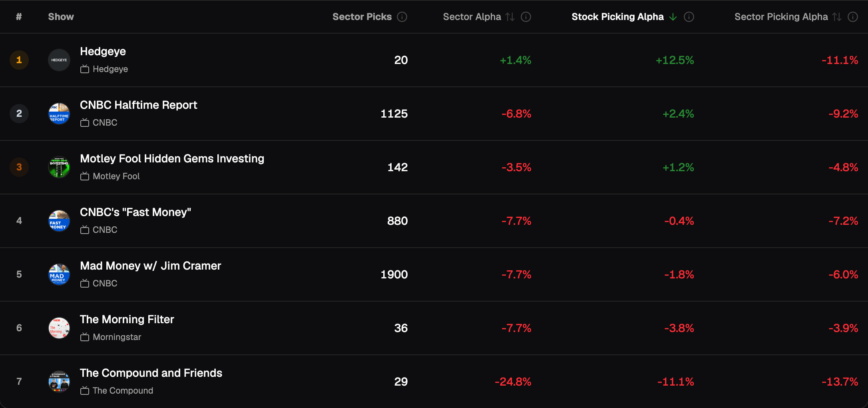Click Fast Money's -0.4% stock picking alpha
The image size is (868, 408).
click(x=679, y=221)
